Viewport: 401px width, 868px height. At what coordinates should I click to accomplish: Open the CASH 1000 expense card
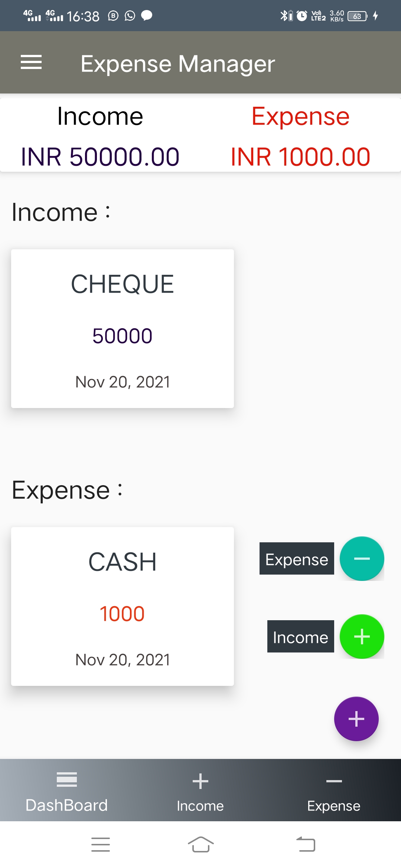point(123,606)
